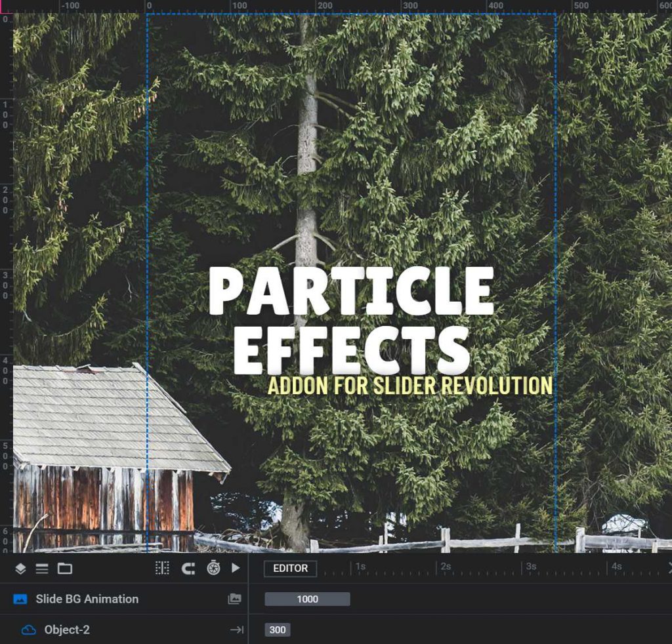This screenshot has height=644, width=672.
Task: Click the arrow-to-bar icon on Object-2 row
Action: 236,630
